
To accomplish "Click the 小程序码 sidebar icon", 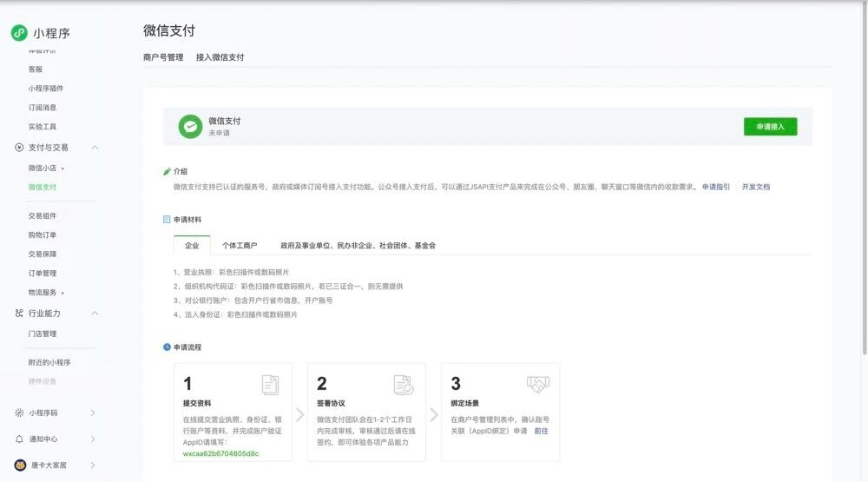I will pyautogui.click(x=19, y=413).
